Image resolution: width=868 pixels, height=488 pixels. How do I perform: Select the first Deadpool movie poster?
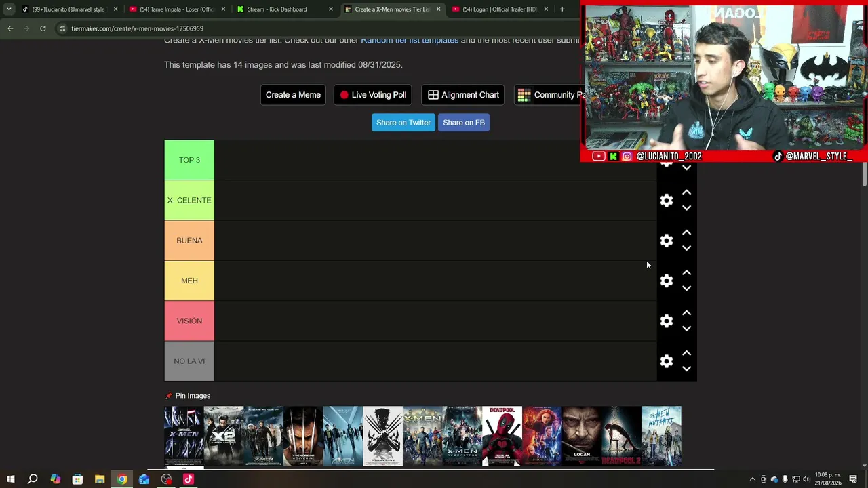502,436
